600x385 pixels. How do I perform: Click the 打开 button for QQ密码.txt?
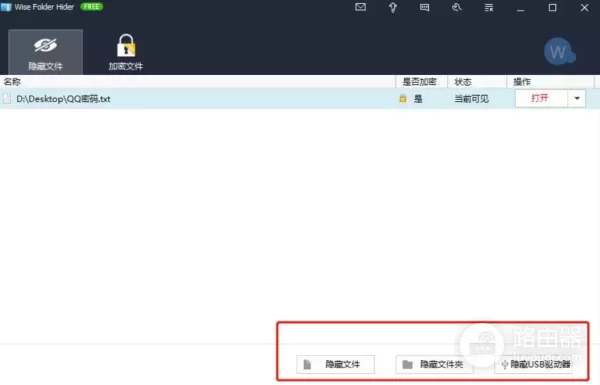click(541, 99)
